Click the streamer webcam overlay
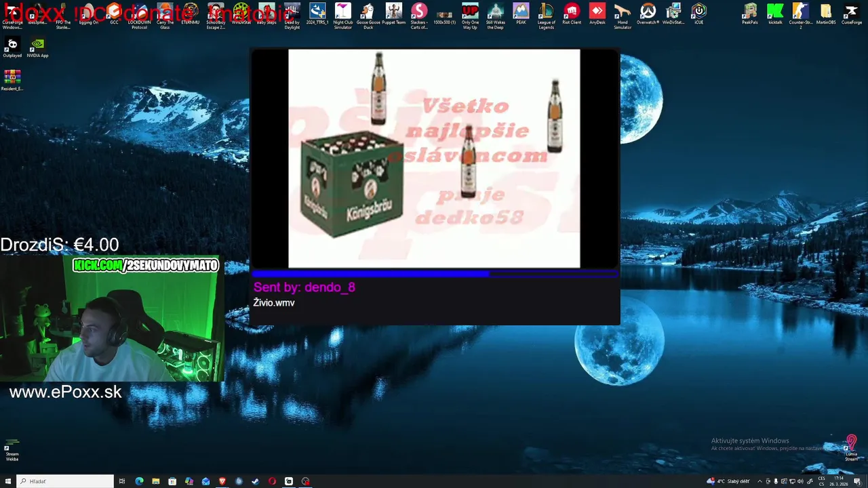This screenshot has width=868, height=488. [111, 319]
